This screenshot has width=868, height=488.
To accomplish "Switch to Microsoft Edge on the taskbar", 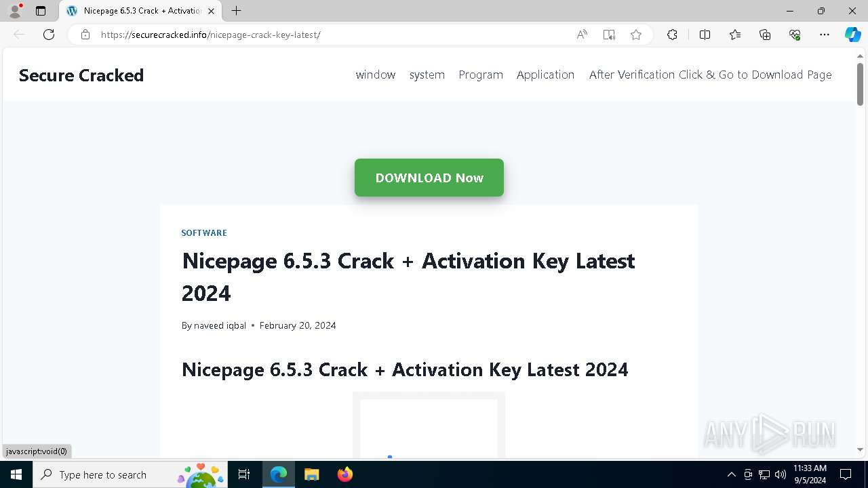I will click(x=279, y=474).
